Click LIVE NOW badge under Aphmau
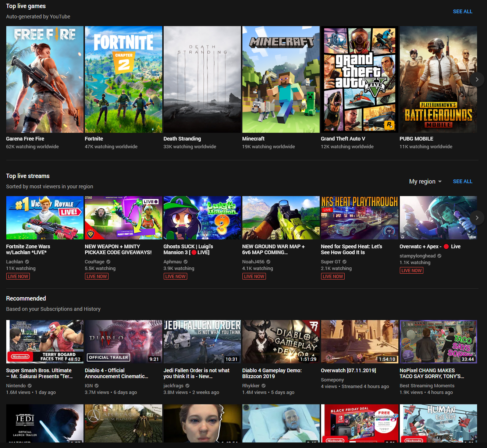Image resolution: width=487 pixels, height=448 pixels. 175,276
